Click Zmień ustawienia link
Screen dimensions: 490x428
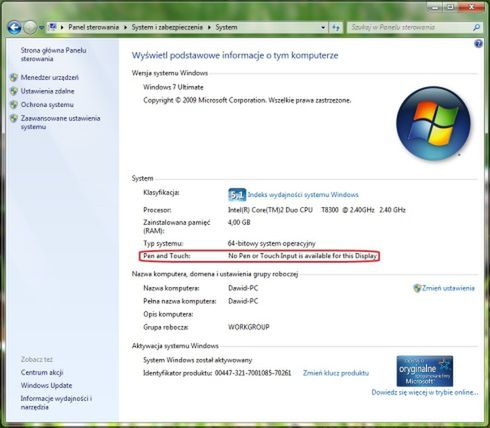click(448, 288)
